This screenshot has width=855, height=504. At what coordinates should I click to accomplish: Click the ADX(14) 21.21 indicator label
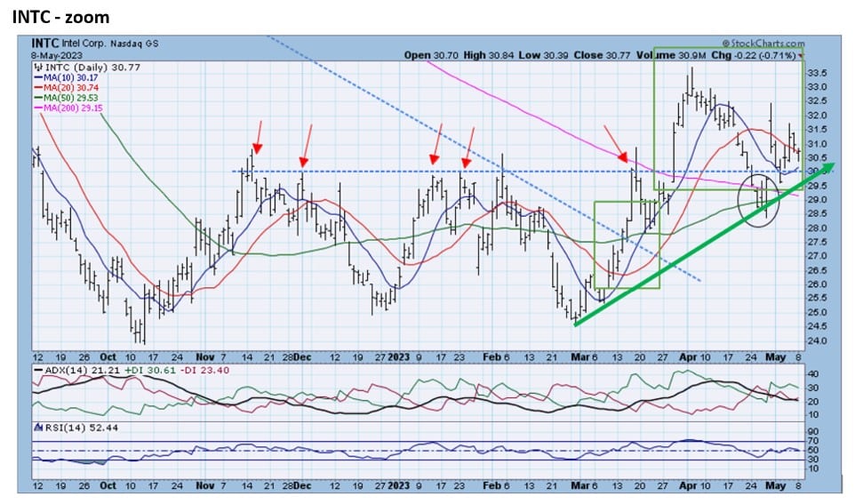pos(83,371)
